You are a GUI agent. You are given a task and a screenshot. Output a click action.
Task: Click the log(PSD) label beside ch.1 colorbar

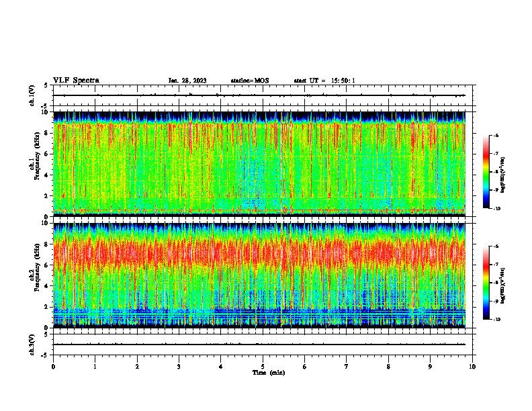(x=503, y=175)
